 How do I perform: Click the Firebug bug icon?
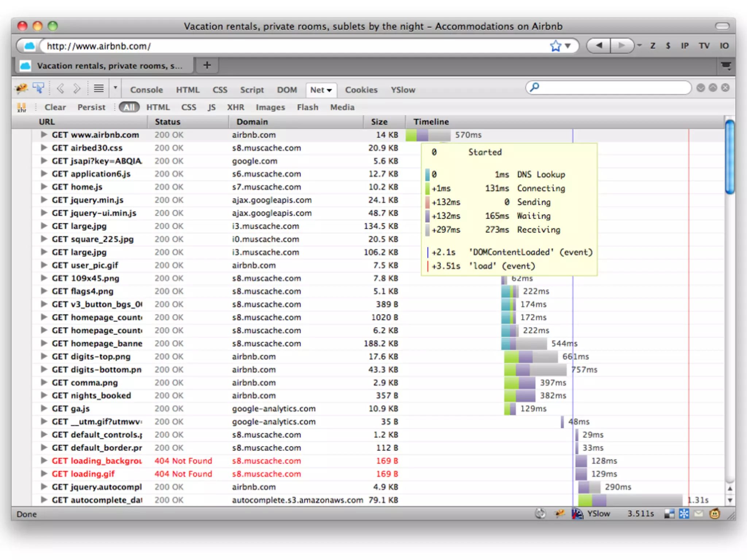point(22,89)
